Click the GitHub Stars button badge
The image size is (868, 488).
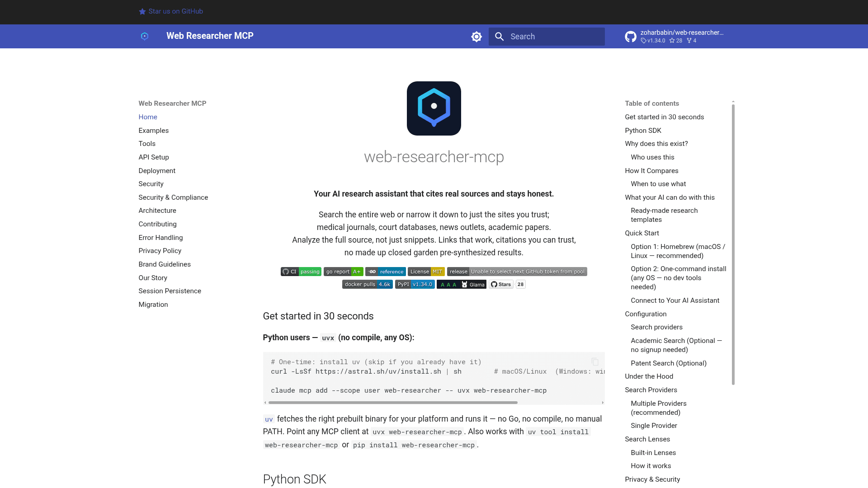pos(501,284)
